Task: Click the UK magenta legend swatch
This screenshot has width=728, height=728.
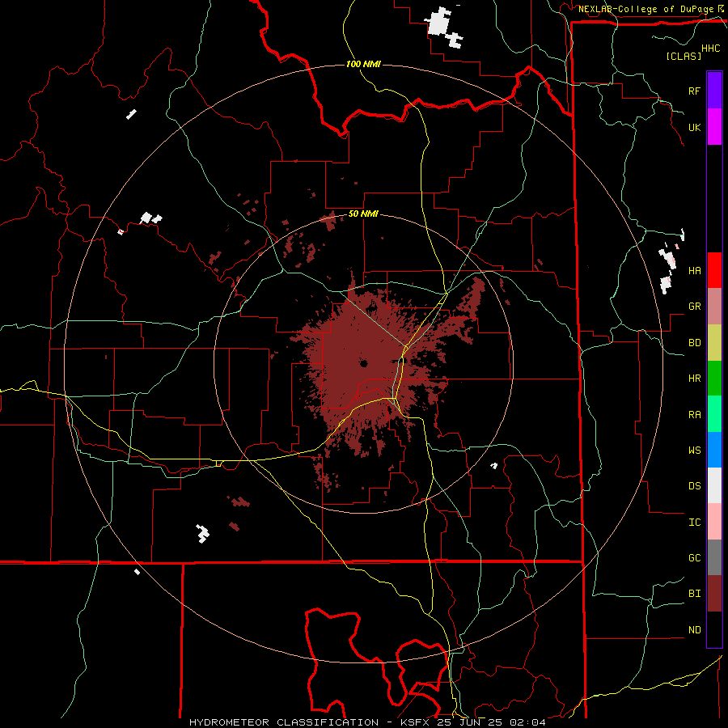Action: pos(714,127)
